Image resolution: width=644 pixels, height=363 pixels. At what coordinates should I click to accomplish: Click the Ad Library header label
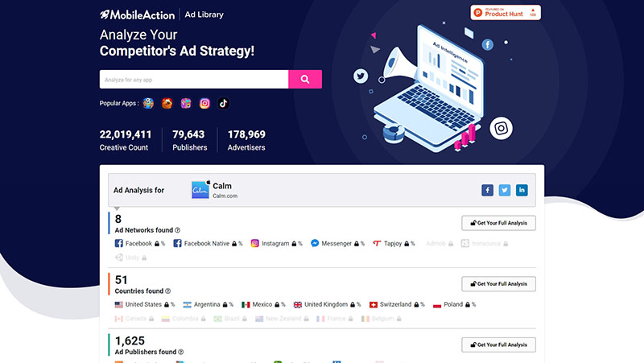click(x=204, y=14)
